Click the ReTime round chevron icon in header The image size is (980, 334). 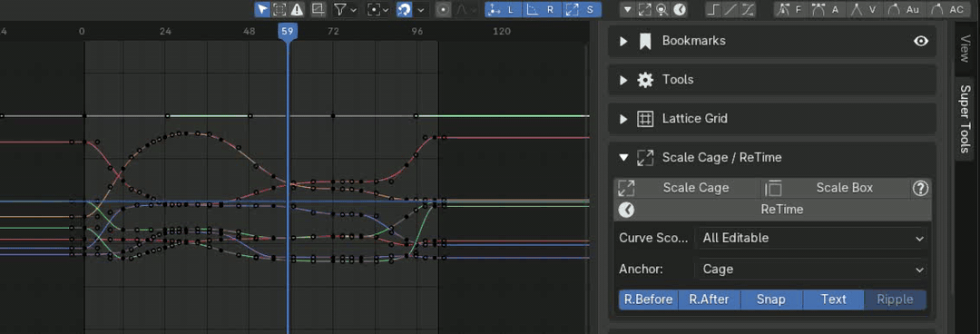[x=680, y=9]
